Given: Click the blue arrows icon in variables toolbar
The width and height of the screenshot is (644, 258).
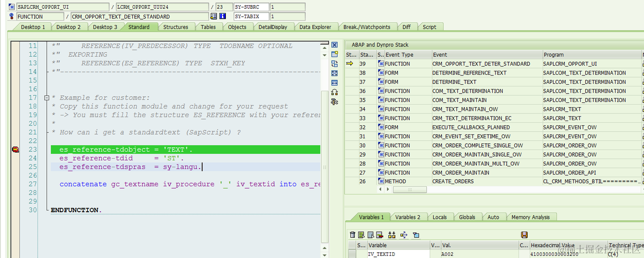Looking at the screenshot, I should pyautogui.click(x=404, y=235).
